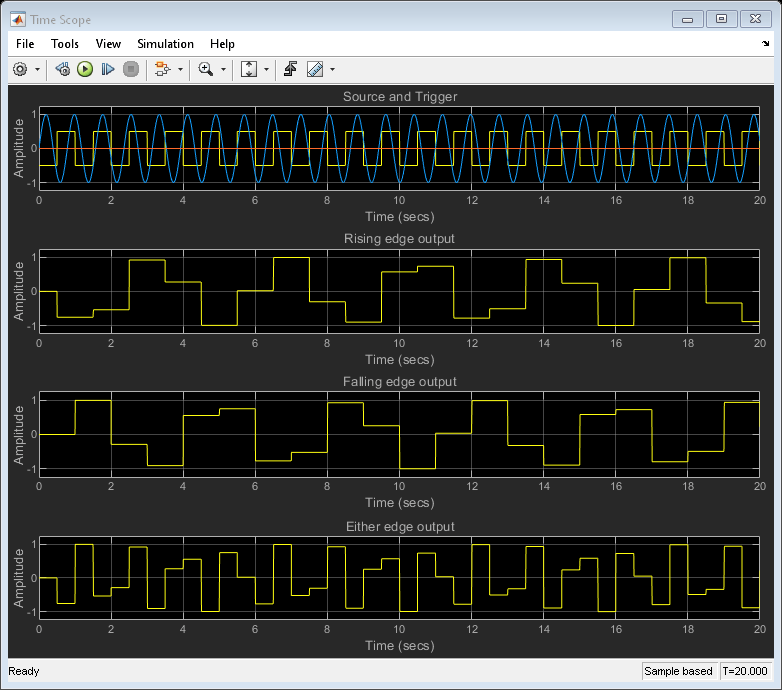Open the View menu
Viewport: 782px width, 690px height.
(108, 44)
